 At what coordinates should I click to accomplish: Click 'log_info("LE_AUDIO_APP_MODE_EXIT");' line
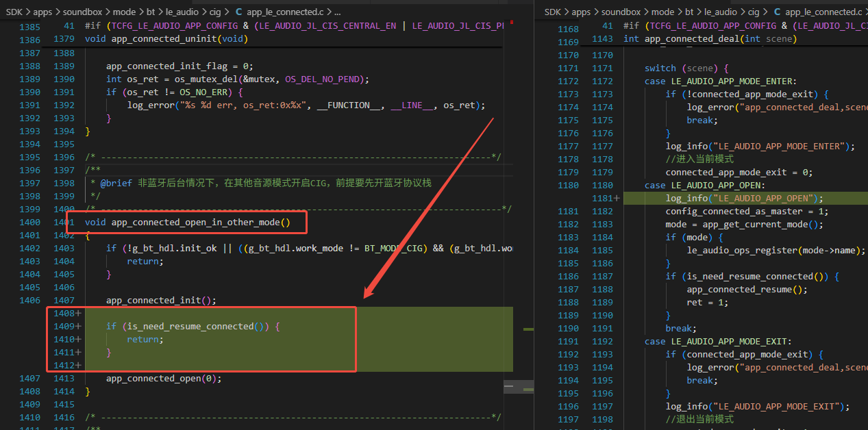[758, 407]
